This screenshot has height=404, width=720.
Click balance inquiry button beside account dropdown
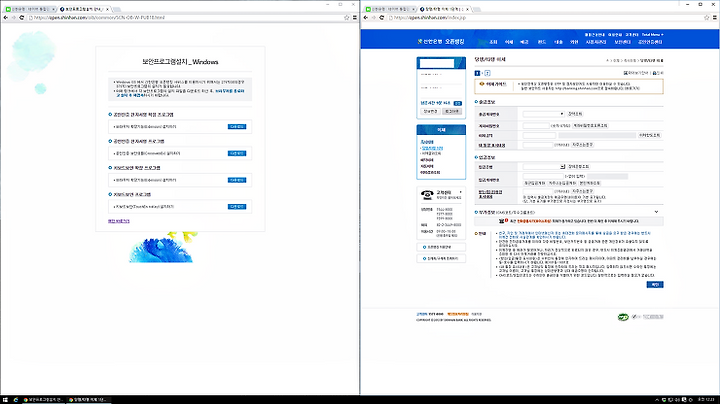point(575,114)
